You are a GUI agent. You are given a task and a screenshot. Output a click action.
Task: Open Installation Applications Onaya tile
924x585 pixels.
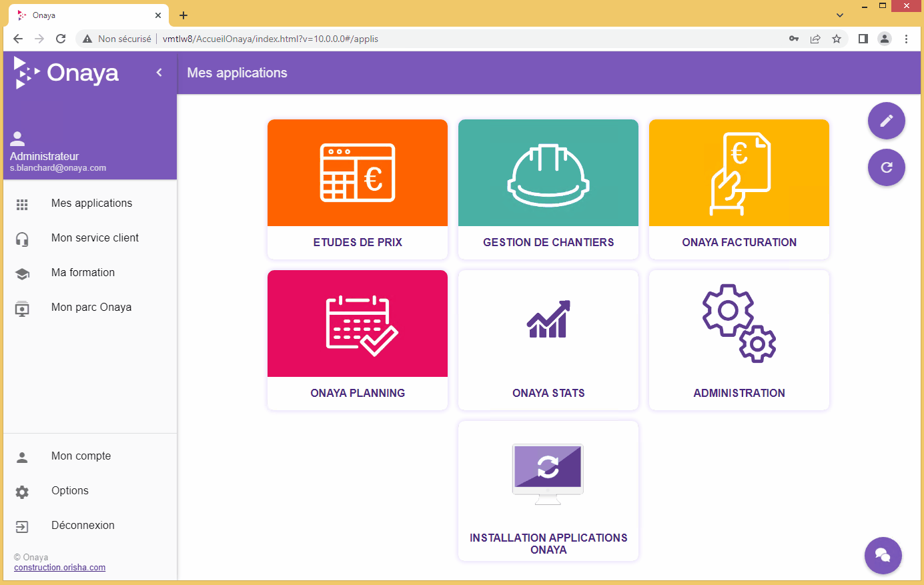548,490
